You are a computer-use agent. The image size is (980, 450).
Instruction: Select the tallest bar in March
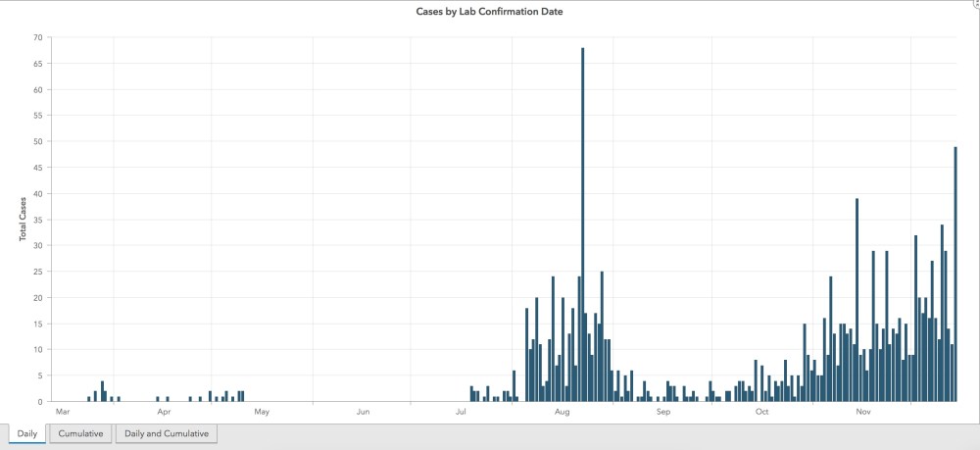point(102,391)
